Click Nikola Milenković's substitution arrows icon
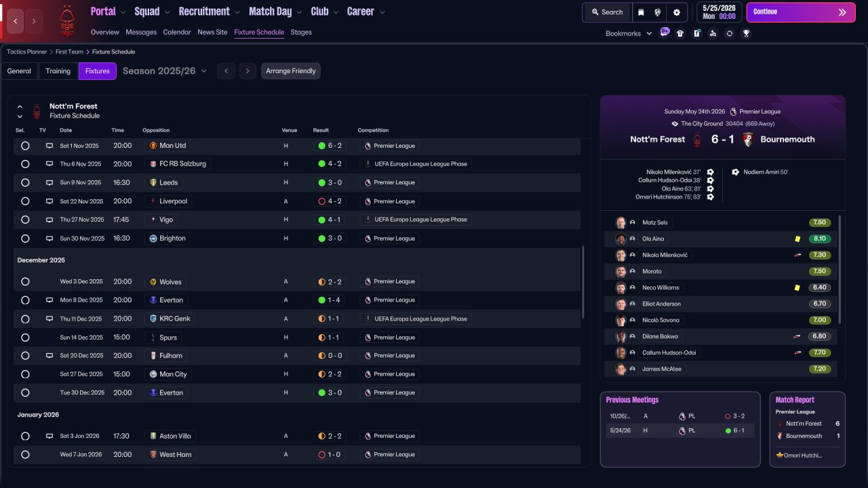868x488 pixels. [x=797, y=256]
